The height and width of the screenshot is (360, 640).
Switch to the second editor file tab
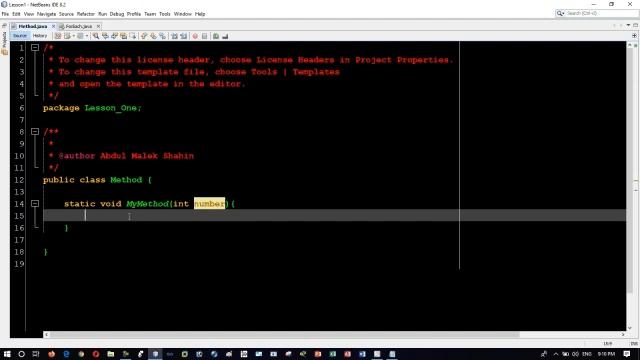click(x=79, y=26)
